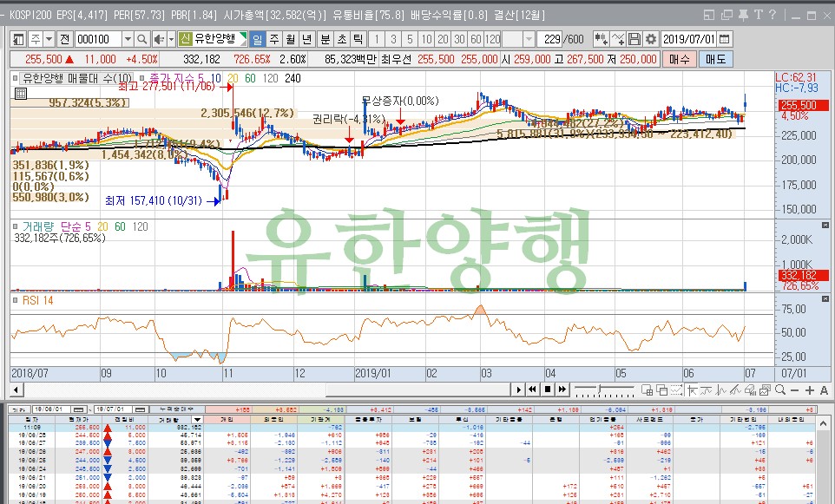This screenshot has width=835, height=504.
Task: Click the 기간 period button in table
Action: (x=20, y=409)
